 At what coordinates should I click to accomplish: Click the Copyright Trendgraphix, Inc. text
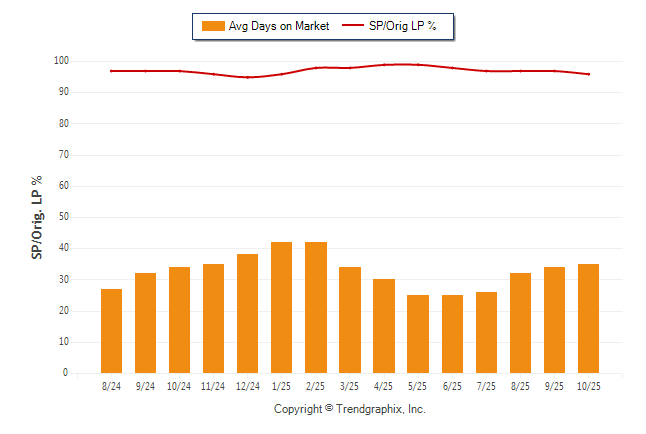coord(350,409)
